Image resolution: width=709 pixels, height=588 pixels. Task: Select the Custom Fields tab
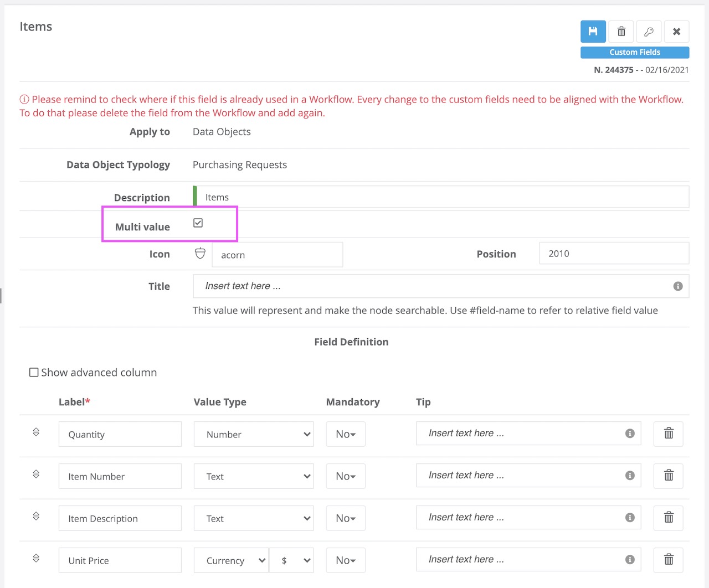634,52
